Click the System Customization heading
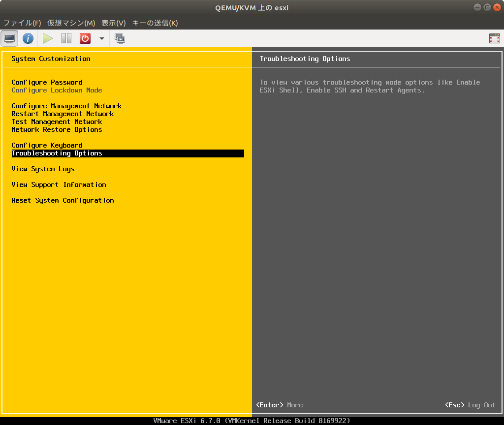This screenshot has width=504, height=425. coord(51,59)
